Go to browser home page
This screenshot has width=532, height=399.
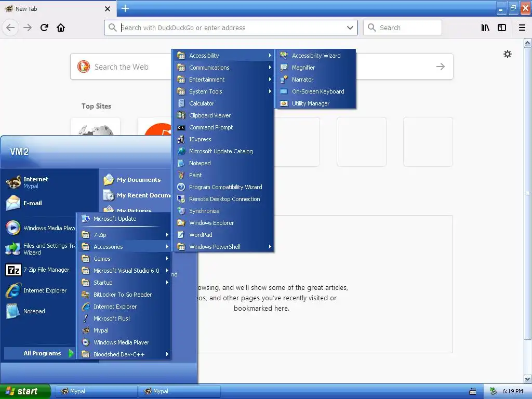pyautogui.click(x=61, y=28)
